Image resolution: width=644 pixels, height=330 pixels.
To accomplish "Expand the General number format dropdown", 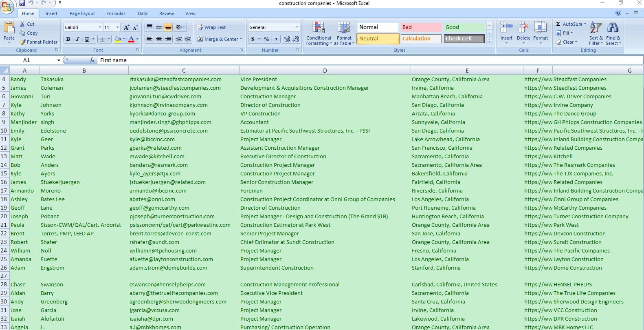I will [297, 27].
